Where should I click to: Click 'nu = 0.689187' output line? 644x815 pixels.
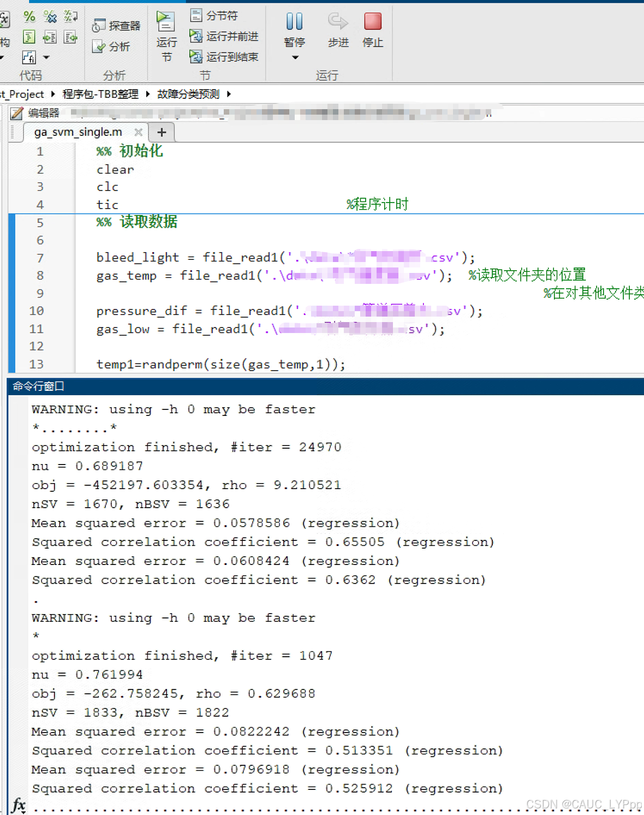(x=87, y=466)
